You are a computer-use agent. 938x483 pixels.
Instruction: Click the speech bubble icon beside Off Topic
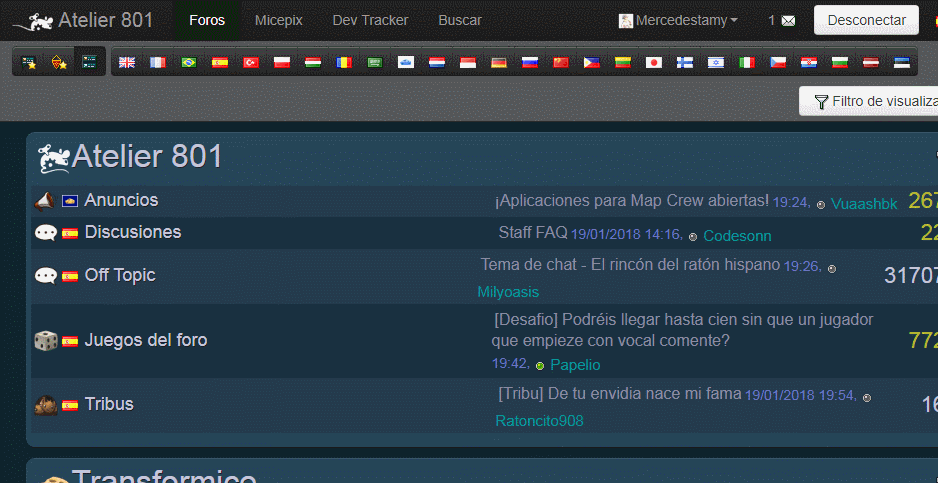coord(46,276)
